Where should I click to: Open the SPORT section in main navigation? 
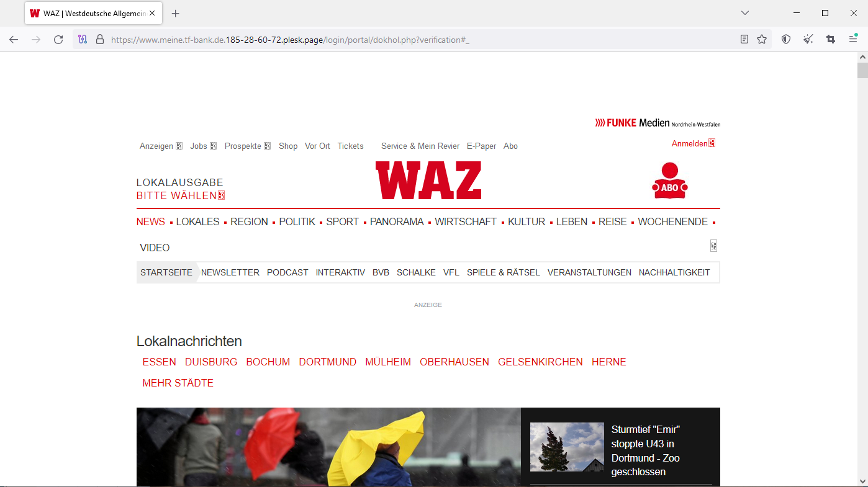click(342, 221)
